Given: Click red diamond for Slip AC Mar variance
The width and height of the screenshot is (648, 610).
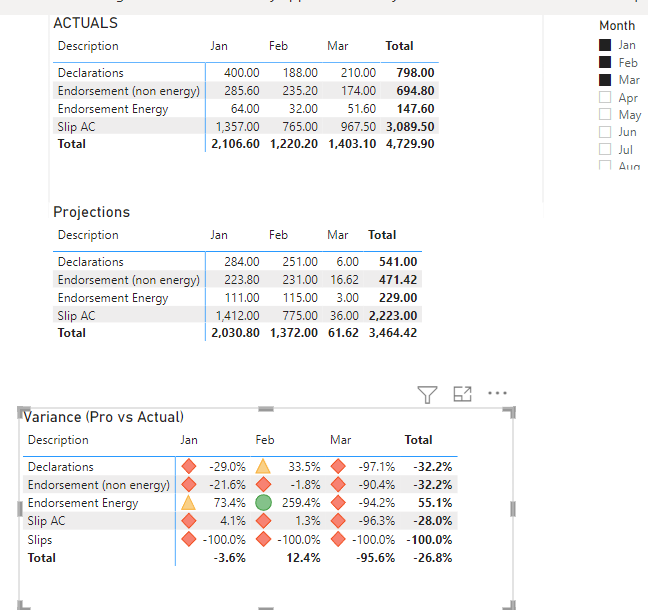Looking at the screenshot, I should click(338, 521).
